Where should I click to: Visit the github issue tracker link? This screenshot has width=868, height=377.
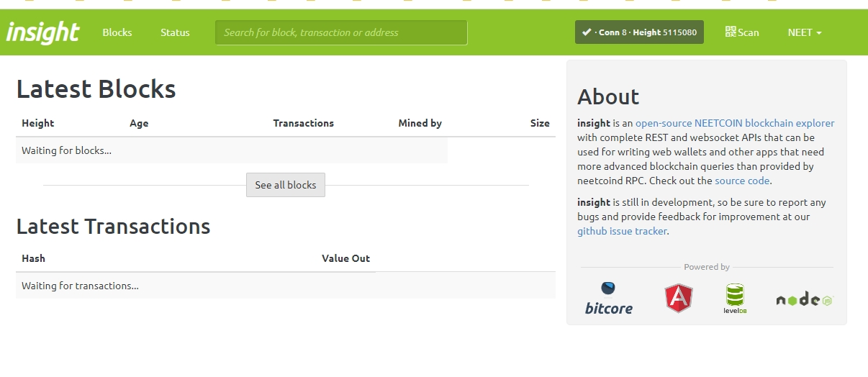point(622,231)
